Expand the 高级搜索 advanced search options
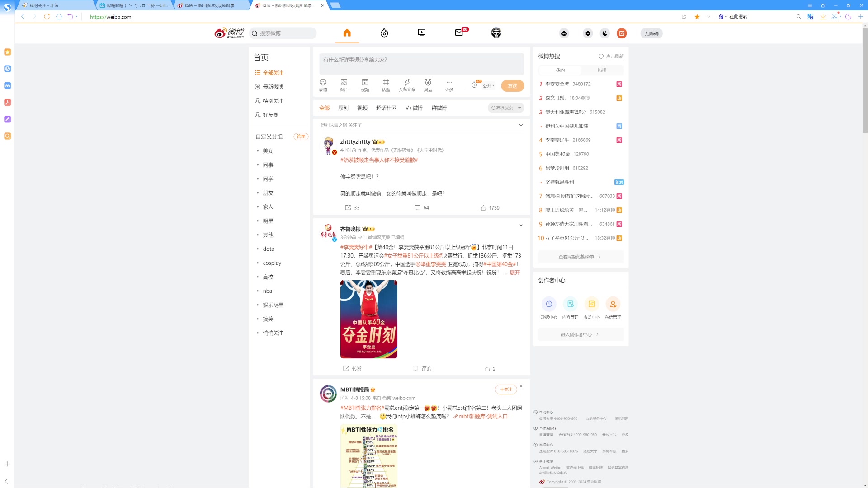Image resolution: width=868 pixels, height=488 pixels. click(505, 108)
